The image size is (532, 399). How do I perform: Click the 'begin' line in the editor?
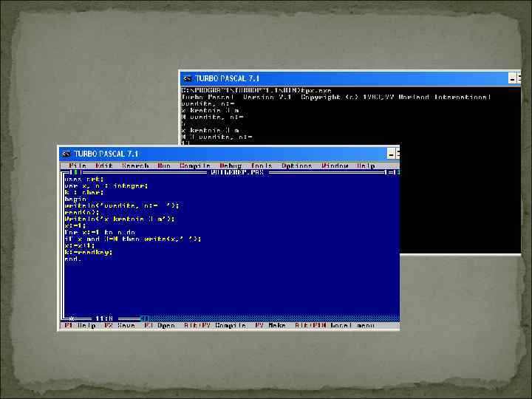[x=75, y=199]
